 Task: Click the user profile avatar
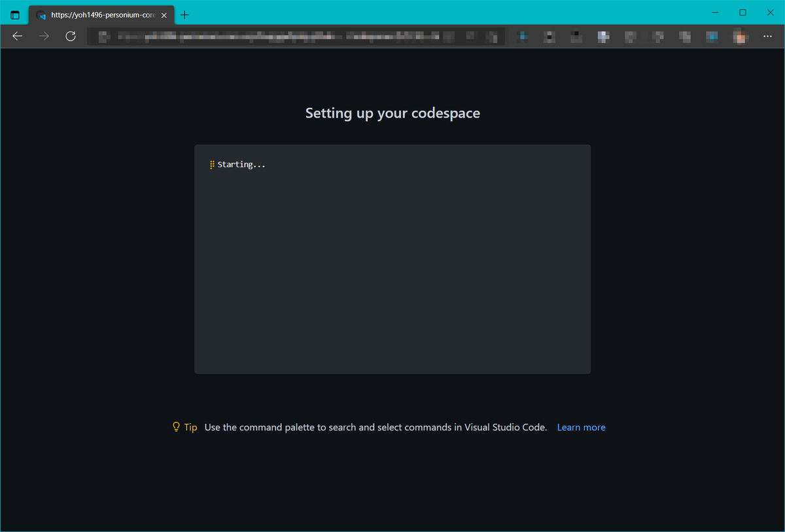pyautogui.click(x=741, y=36)
